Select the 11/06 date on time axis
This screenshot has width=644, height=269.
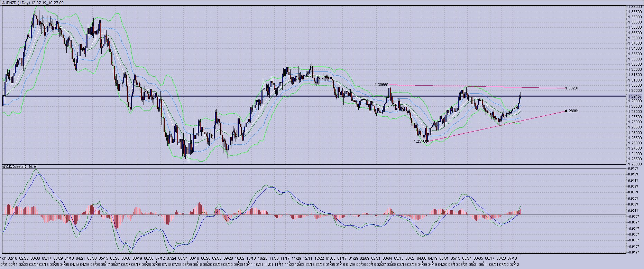click(274, 258)
